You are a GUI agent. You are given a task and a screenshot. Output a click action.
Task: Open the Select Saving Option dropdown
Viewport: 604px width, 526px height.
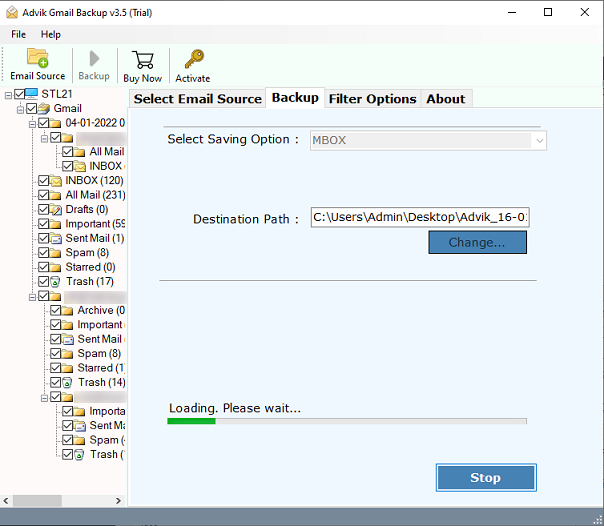[428, 141]
